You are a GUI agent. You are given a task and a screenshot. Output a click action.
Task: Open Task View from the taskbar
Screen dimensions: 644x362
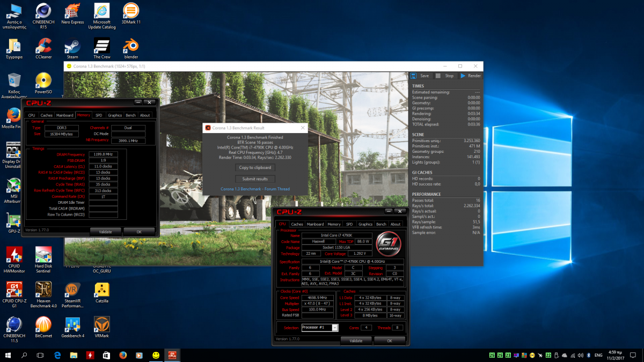[x=40, y=355]
